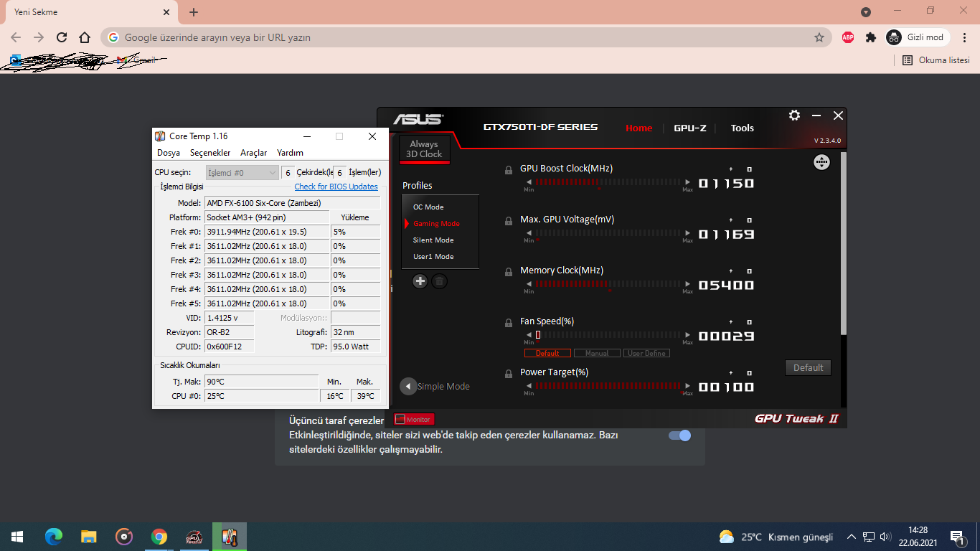Click the Fan Speed slider handle
Image resolution: width=980 pixels, height=551 pixels.
coord(538,335)
